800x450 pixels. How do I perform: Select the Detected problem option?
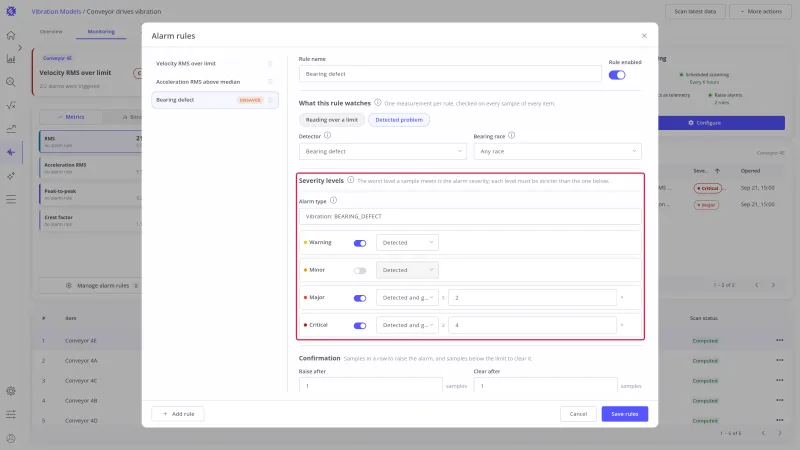pyautogui.click(x=399, y=120)
